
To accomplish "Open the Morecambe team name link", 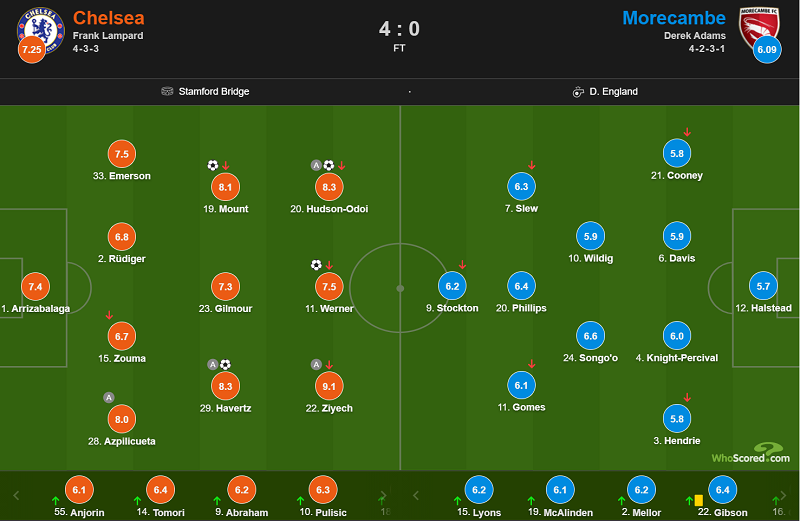I will click(674, 18).
